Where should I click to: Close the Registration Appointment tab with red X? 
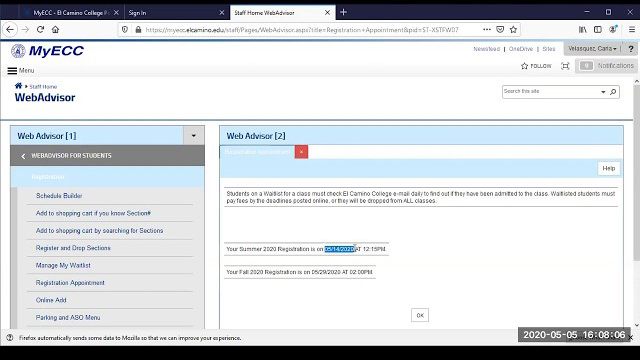301,152
